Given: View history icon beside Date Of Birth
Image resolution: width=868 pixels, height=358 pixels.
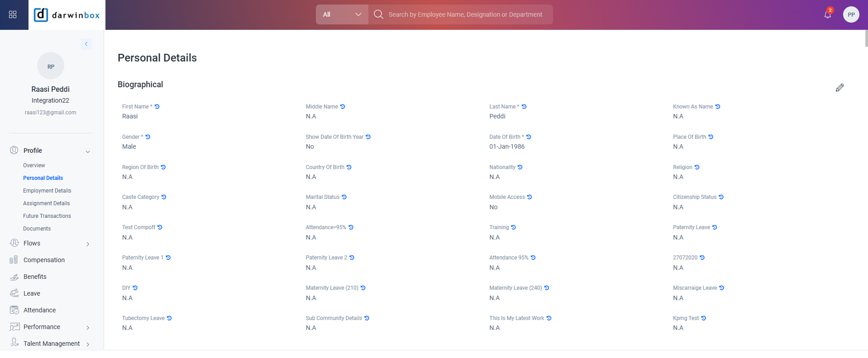Looking at the screenshot, I should [529, 137].
